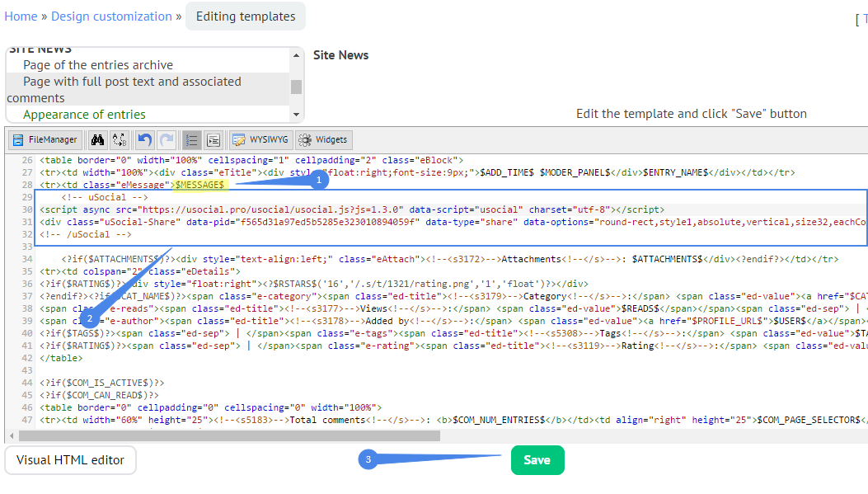The width and height of the screenshot is (868, 494).
Task: Open Design customization breadcrumb
Action: tap(111, 16)
